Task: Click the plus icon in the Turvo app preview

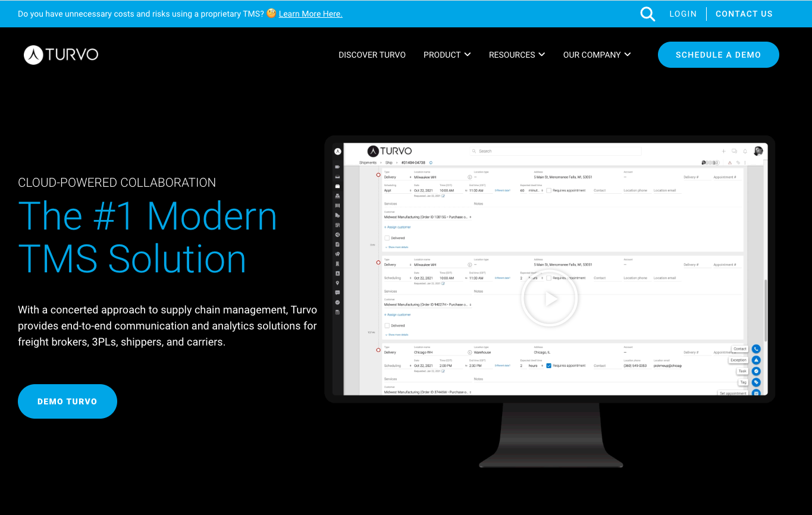Action: tap(723, 151)
